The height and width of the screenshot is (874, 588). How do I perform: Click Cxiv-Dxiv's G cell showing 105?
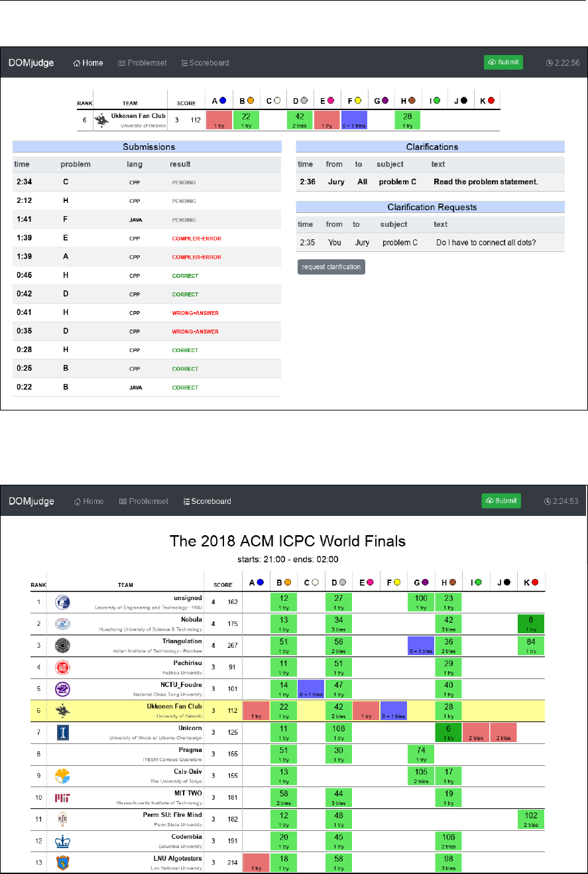tap(421, 777)
